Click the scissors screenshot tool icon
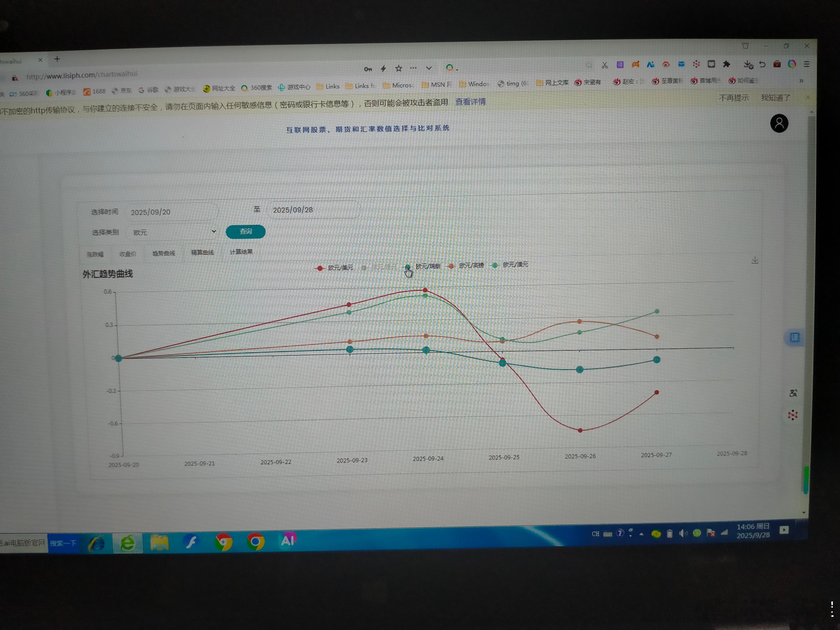 [605, 65]
